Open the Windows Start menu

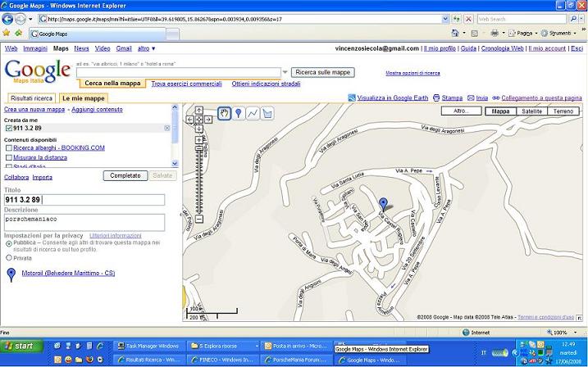(x=22, y=346)
